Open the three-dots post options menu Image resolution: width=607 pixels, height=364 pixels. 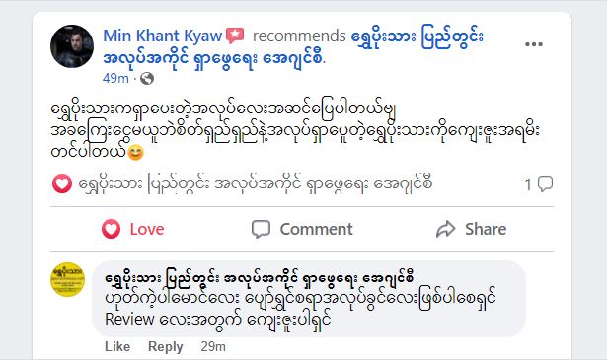pyautogui.click(x=533, y=44)
